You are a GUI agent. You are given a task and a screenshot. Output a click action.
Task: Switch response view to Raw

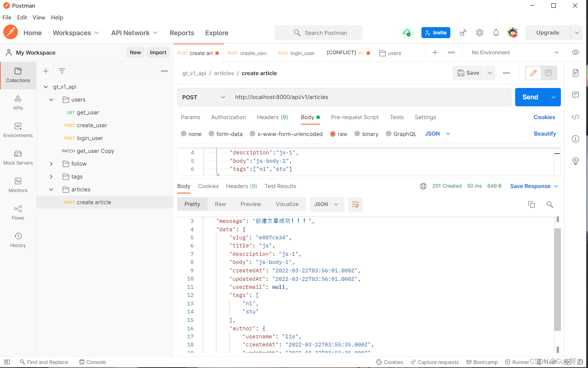point(220,204)
